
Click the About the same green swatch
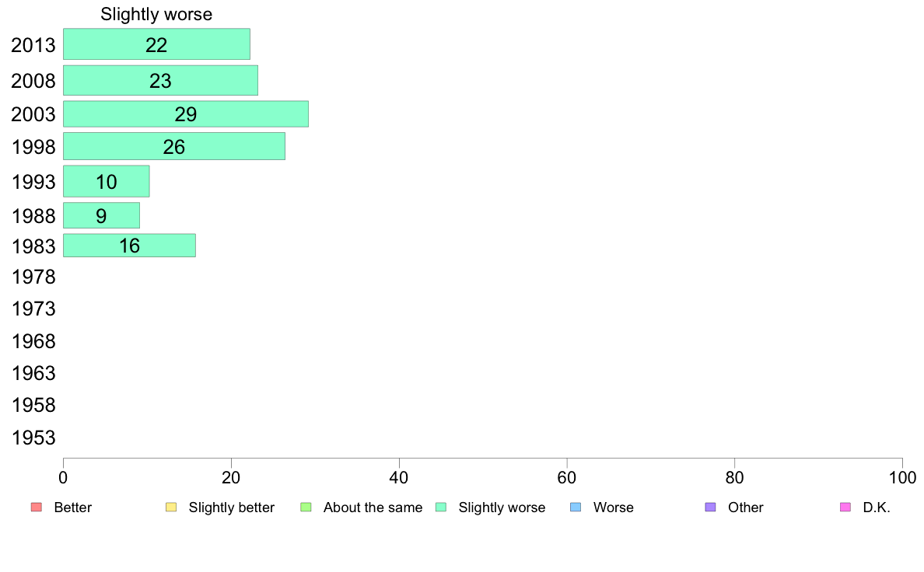coord(306,507)
